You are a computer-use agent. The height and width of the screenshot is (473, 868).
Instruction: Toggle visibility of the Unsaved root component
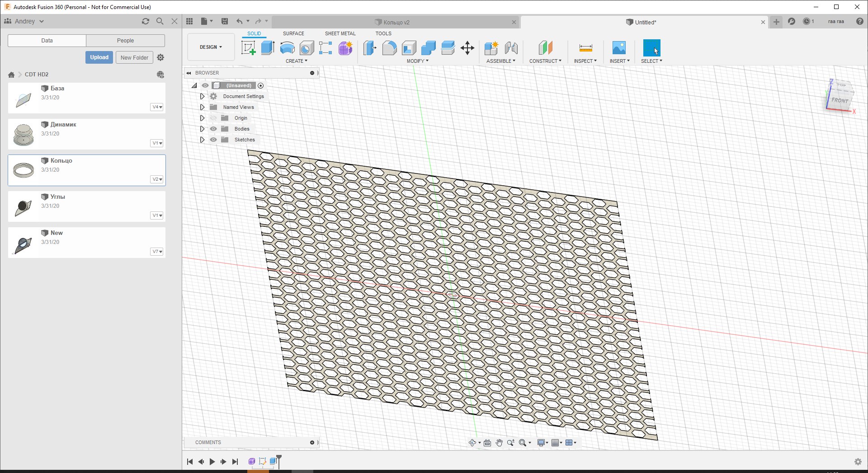coord(205,85)
